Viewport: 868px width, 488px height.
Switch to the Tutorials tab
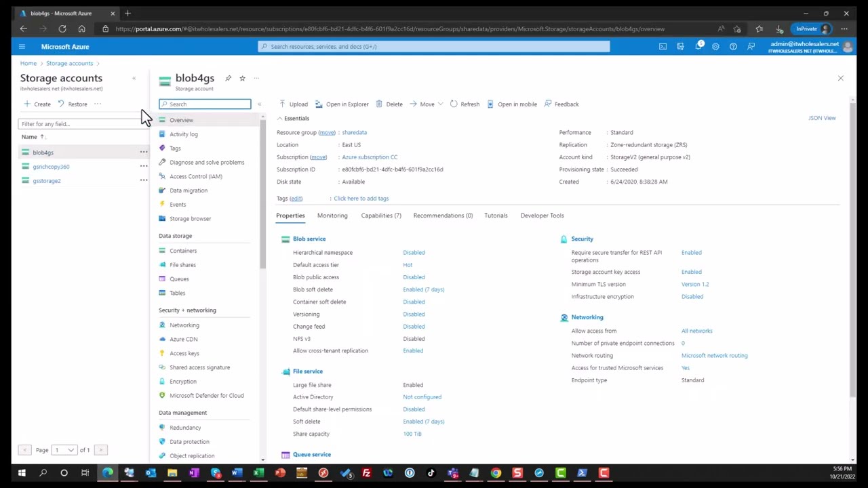(x=496, y=216)
